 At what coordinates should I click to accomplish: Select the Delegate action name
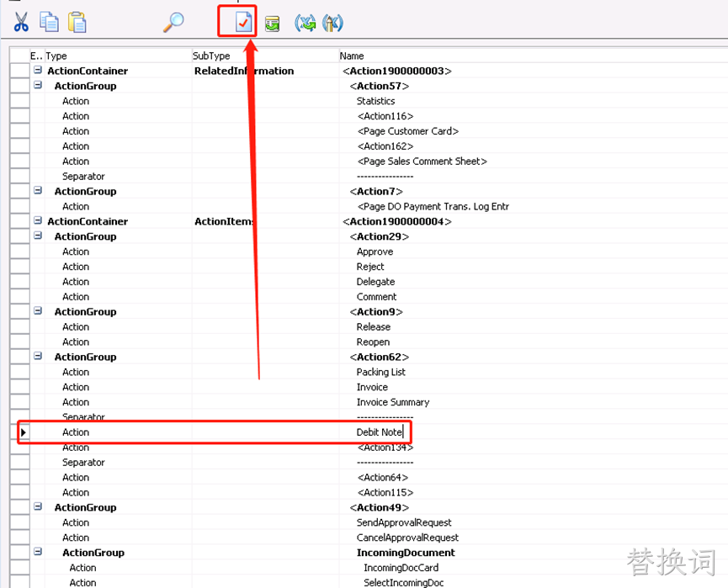(375, 282)
